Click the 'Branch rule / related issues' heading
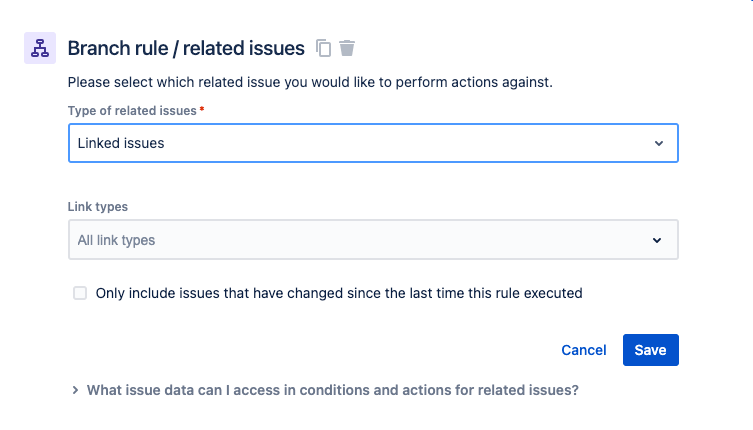753x430 pixels. pos(186,48)
